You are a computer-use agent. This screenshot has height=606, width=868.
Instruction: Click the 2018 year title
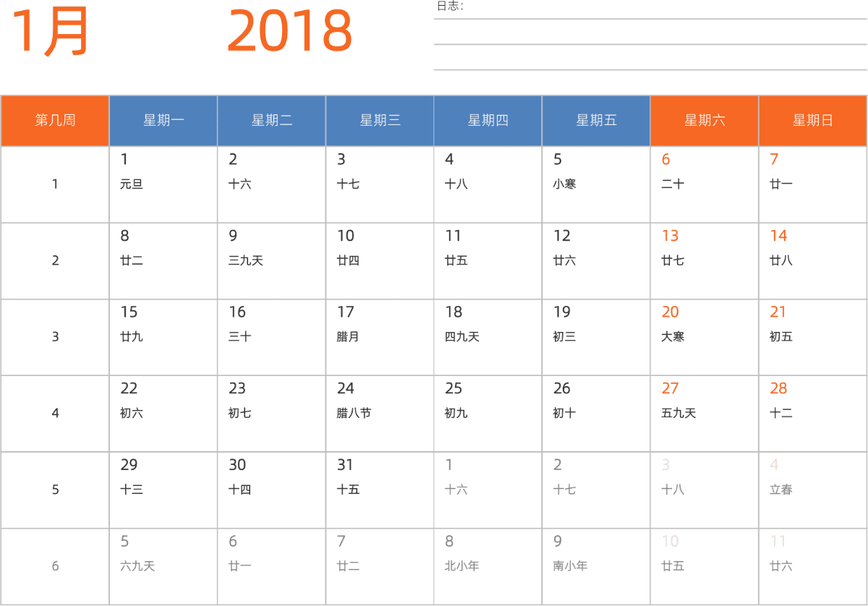point(289,32)
